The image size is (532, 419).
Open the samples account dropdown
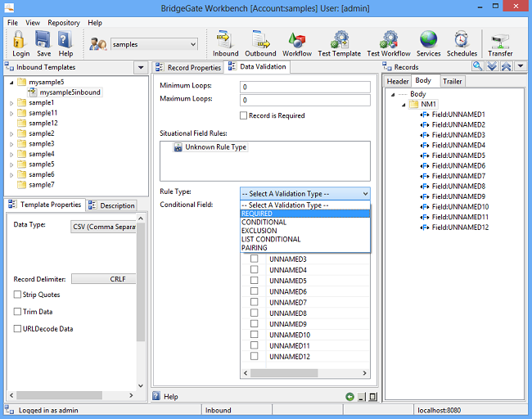[x=192, y=44]
